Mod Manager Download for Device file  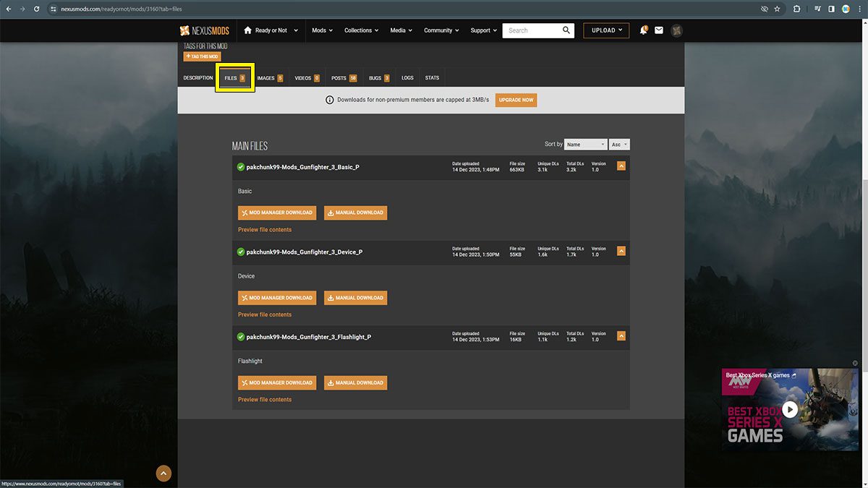(x=278, y=298)
